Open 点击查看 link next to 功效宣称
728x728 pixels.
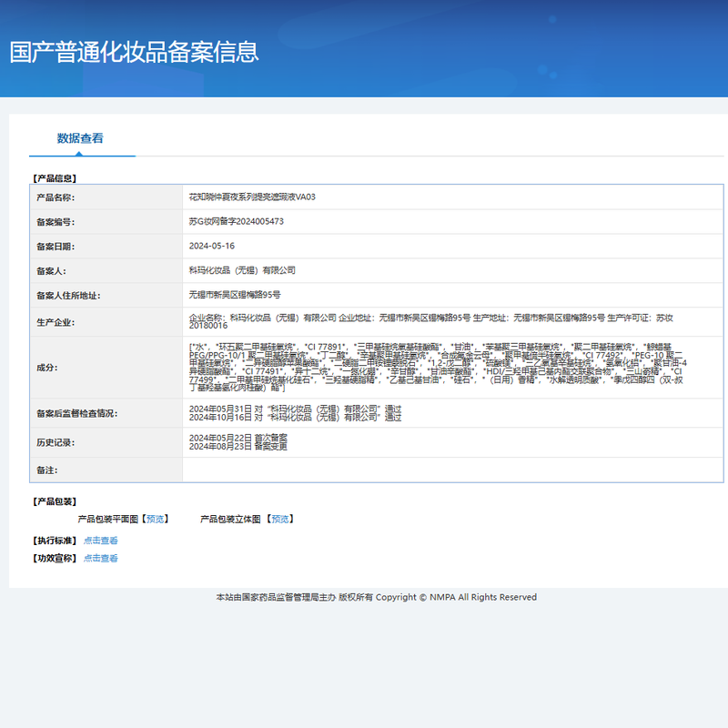101,559
